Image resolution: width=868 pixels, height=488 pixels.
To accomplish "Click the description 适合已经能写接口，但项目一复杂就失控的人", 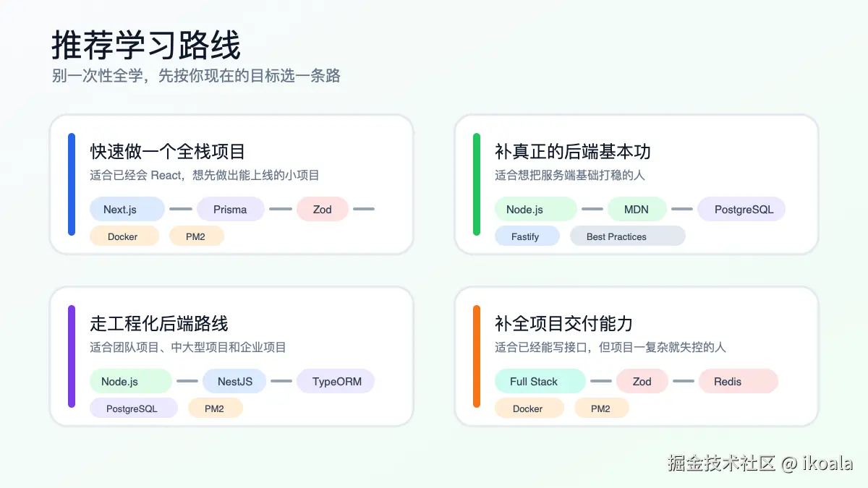I will pos(610,347).
